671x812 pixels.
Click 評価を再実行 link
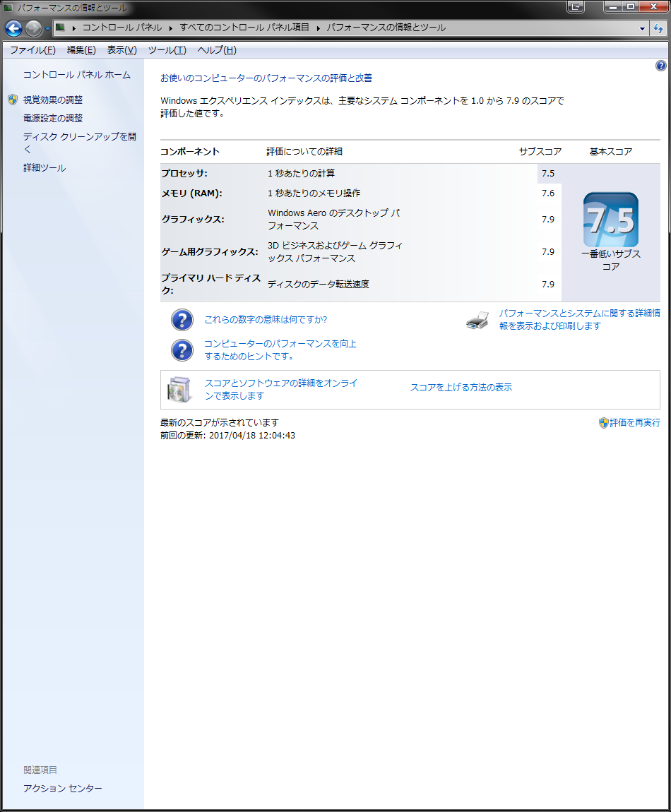point(635,422)
